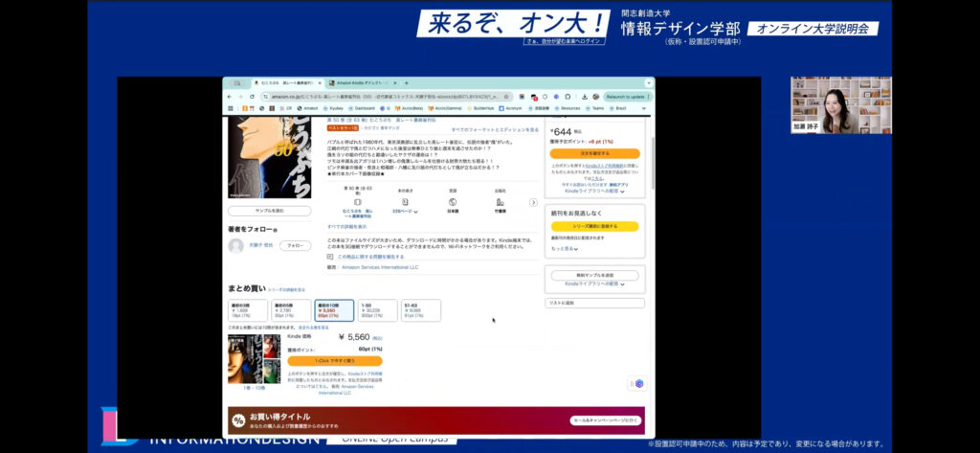Viewport: 980px width, 453px height.
Task: Select the first-3-volumes bundle option
Action: click(x=250, y=310)
